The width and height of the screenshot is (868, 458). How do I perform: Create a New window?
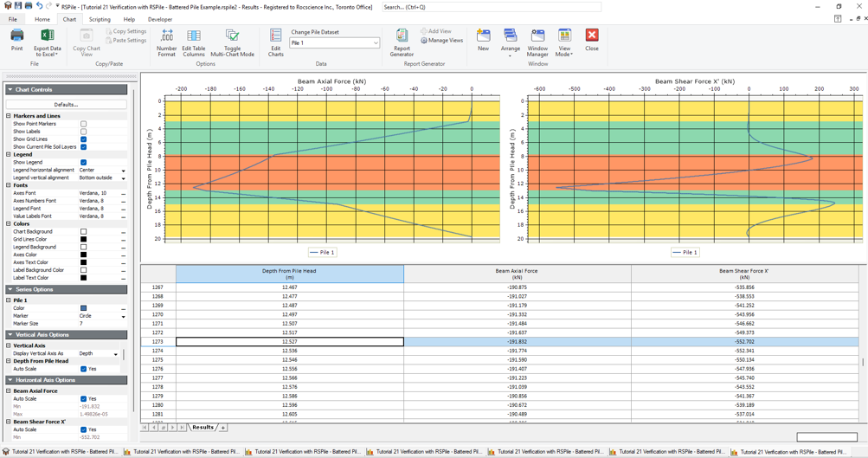pyautogui.click(x=483, y=41)
